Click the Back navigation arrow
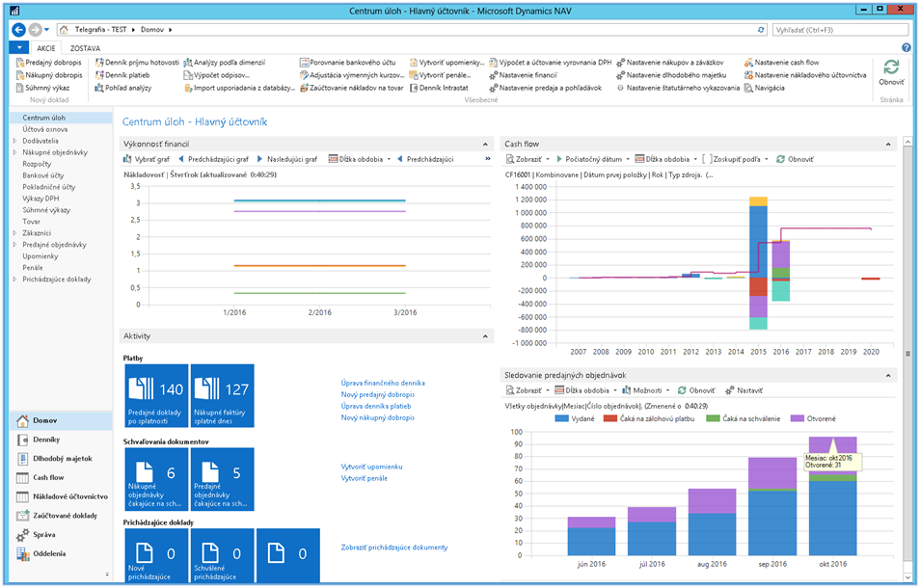The image size is (920, 588). tap(18, 29)
